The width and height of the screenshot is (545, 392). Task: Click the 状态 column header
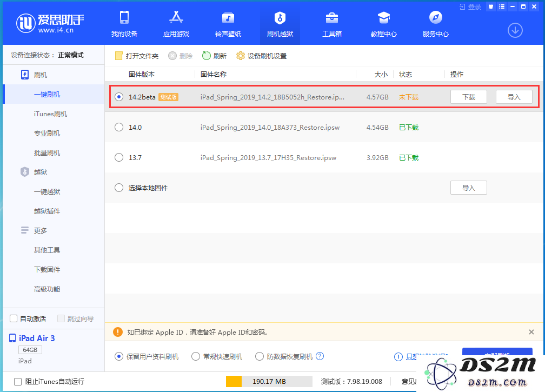[x=406, y=75]
